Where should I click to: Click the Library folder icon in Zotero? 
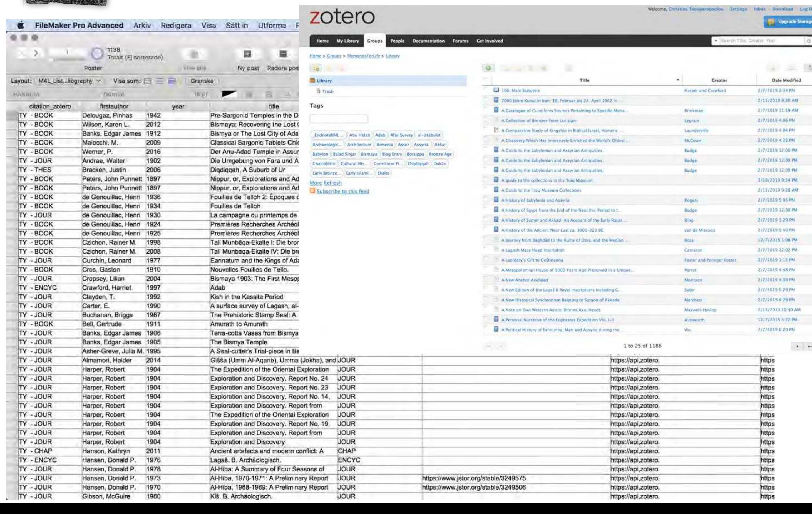click(312, 81)
